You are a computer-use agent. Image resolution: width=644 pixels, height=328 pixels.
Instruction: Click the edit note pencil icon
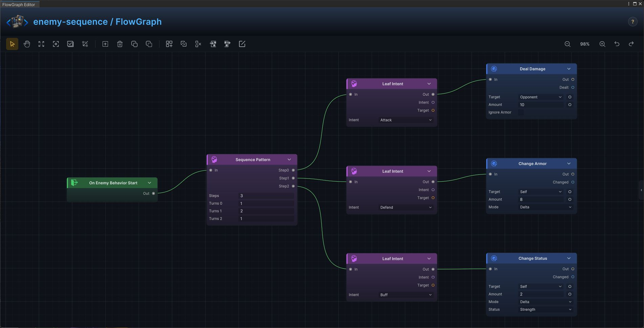click(242, 44)
